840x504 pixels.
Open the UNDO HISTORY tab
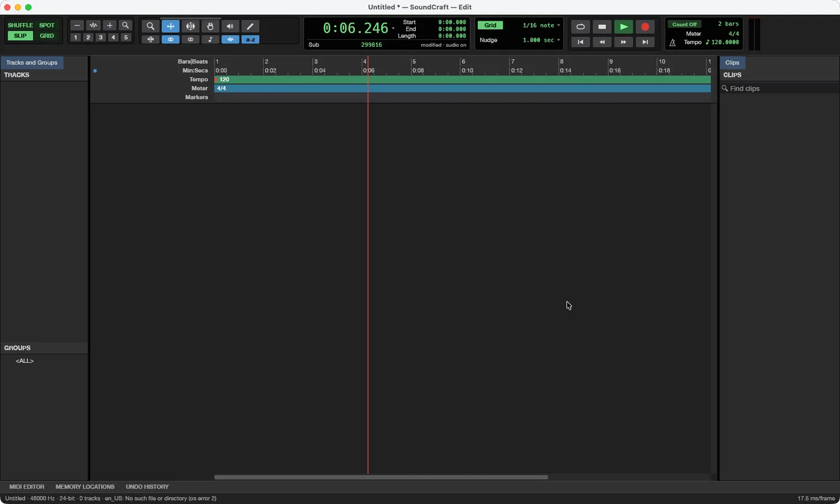[147, 487]
